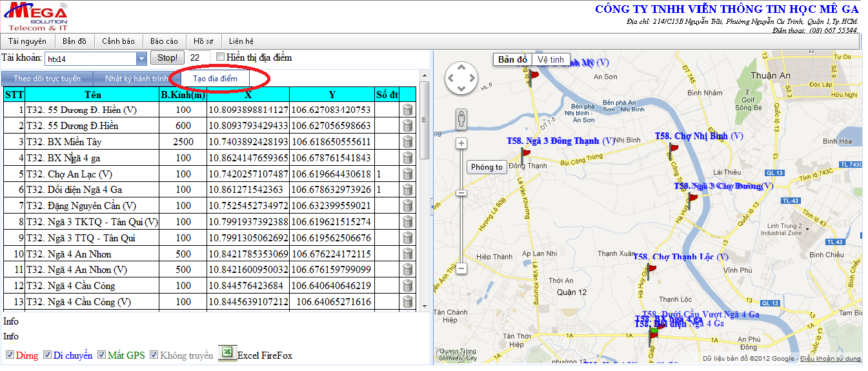
Task: Open the Hồ sơ menu
Action: 203,41
